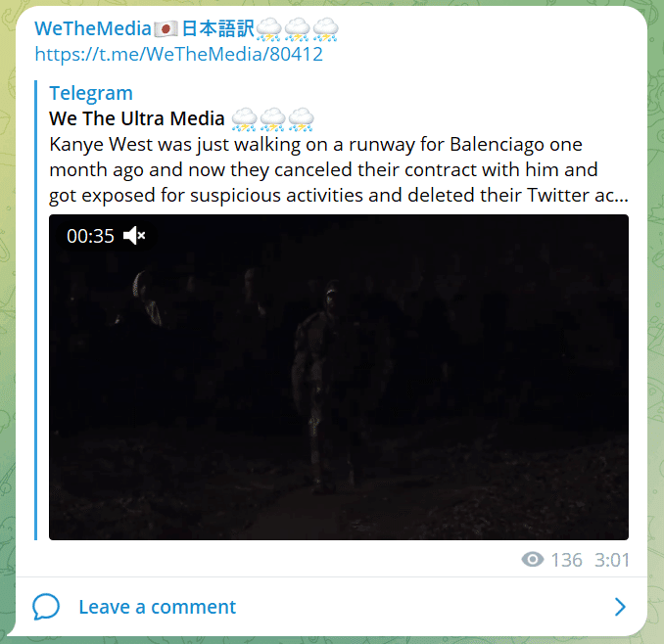Click the Japan flag emoji in channel name
This screenshot has width=664, height=644.
166,29
